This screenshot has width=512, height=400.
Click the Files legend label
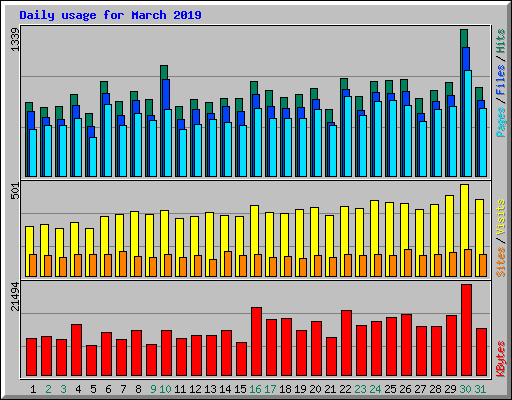(500, 79)
